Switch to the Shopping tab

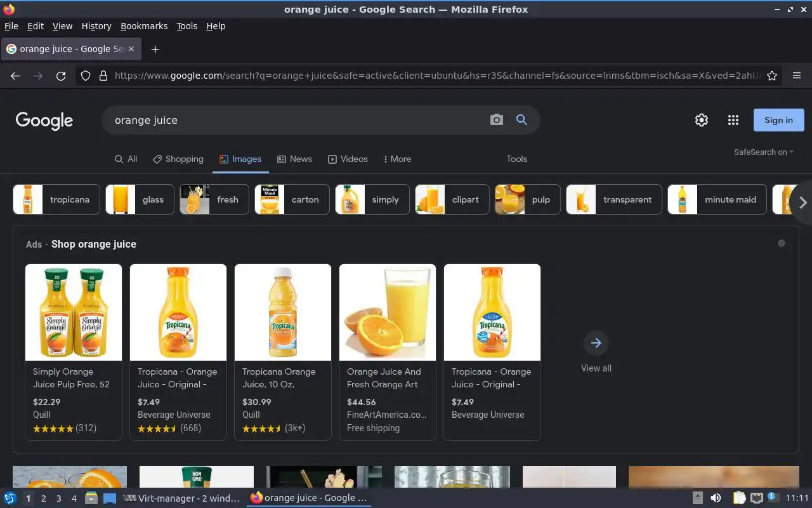click(178, 159)
